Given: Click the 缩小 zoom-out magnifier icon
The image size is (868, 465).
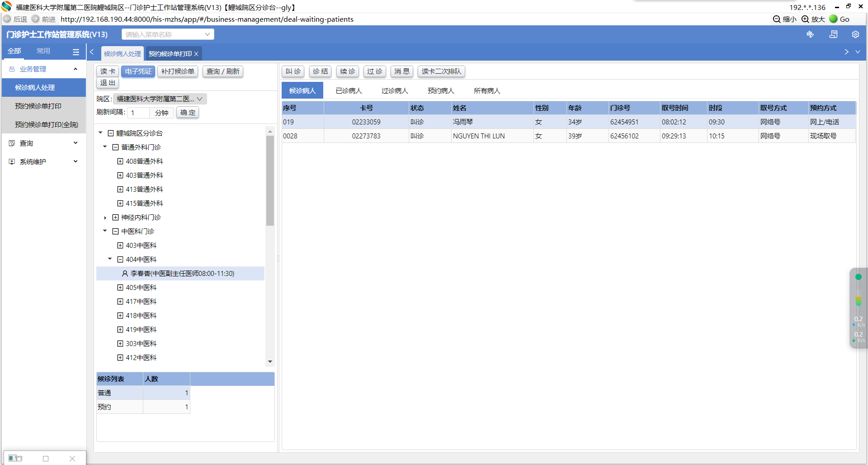Looking at the screenshot, I should 777,19.
